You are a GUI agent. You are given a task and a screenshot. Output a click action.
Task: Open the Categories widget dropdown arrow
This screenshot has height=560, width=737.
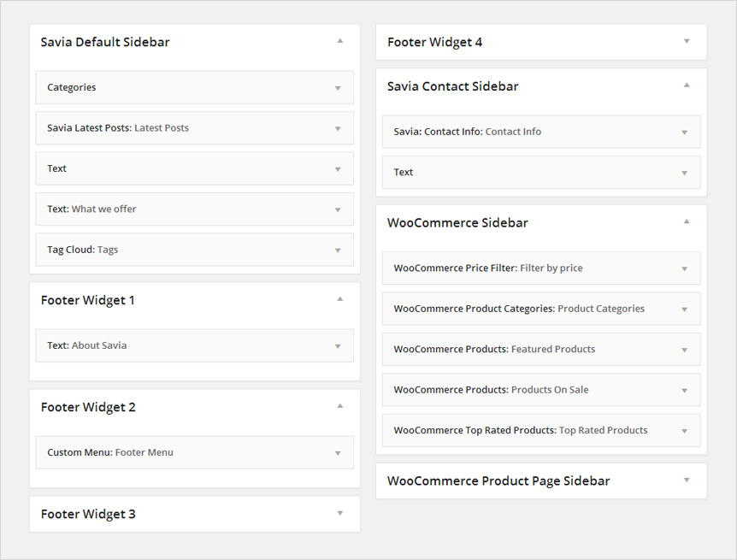click(338, 88)
